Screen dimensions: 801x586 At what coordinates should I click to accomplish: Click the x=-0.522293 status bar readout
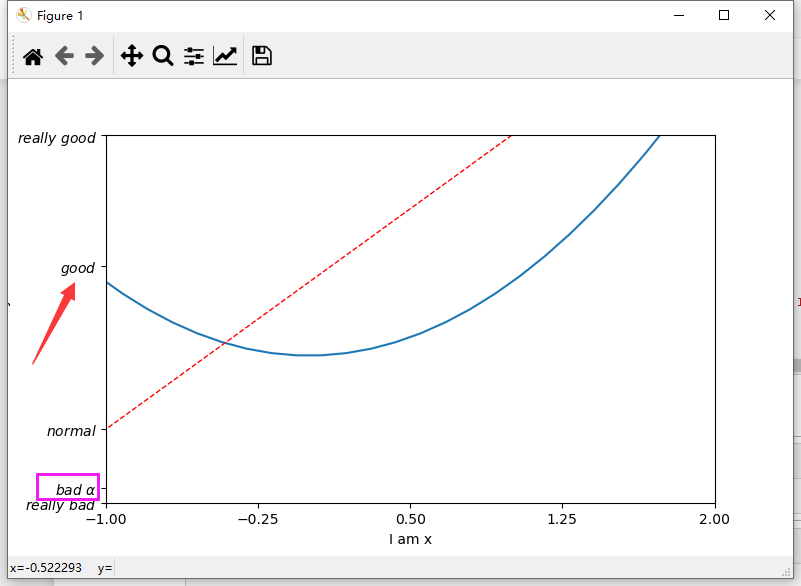point(46,568)
